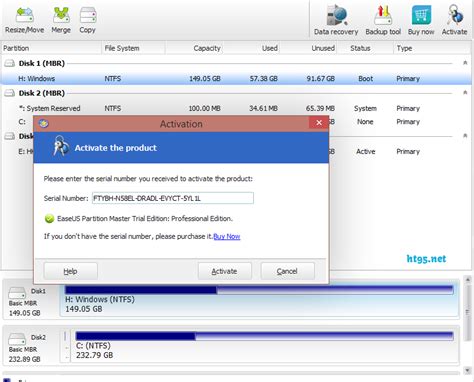Click the 100.00 MB capacity cell
Screen dimensions: 474x382
(x=204, y=108)
